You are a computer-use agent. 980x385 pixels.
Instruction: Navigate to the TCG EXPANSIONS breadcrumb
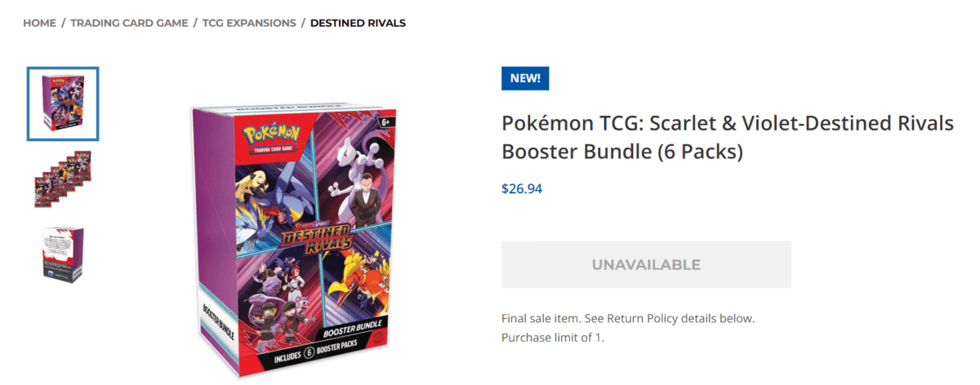pyautogui.click(x=248, y=23)
